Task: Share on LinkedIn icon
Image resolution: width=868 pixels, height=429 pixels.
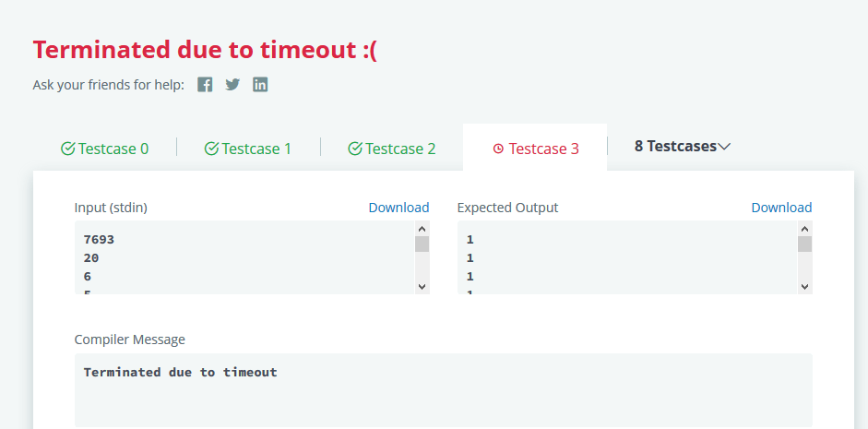Action: [x=260, y=85]
